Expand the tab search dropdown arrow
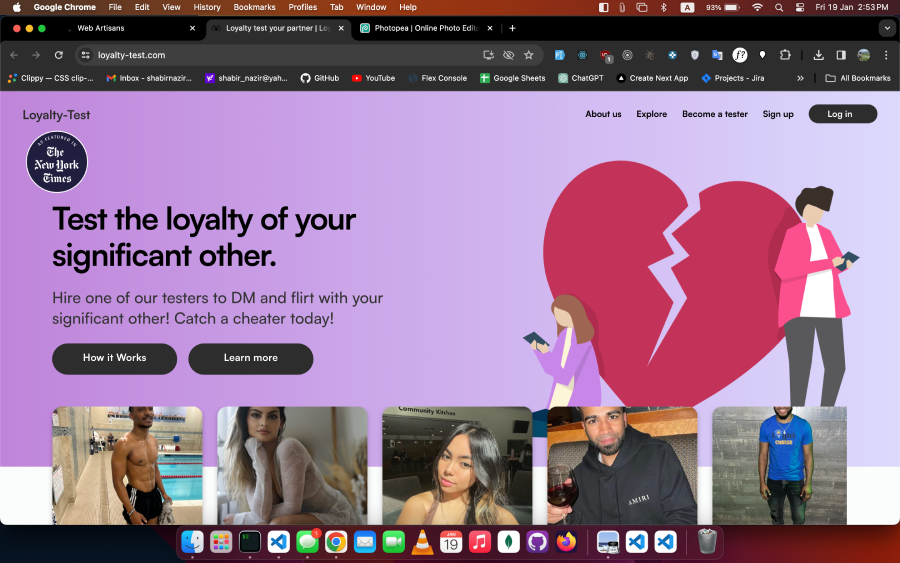This screenshot has height=563, width=900. click(886, 28)
